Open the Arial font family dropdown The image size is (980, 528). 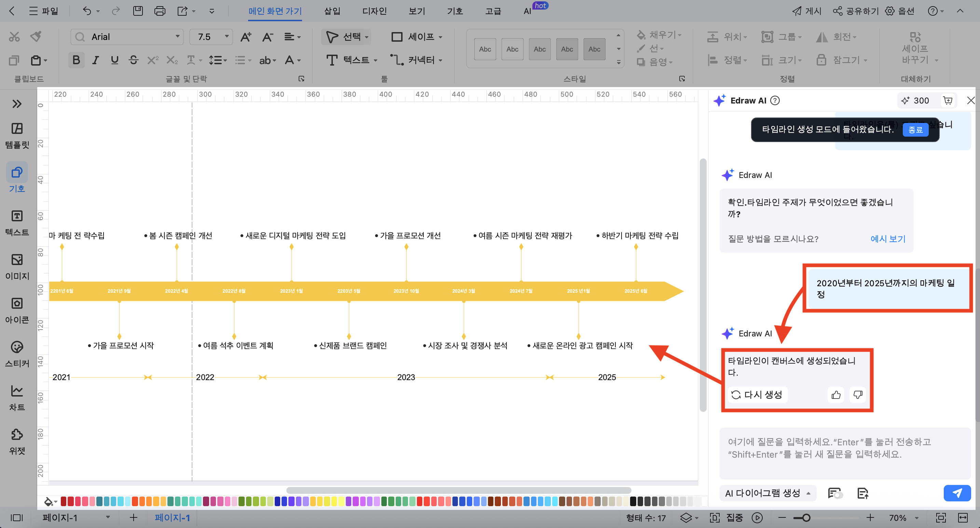pyautogui.click(x=177, y=37)
